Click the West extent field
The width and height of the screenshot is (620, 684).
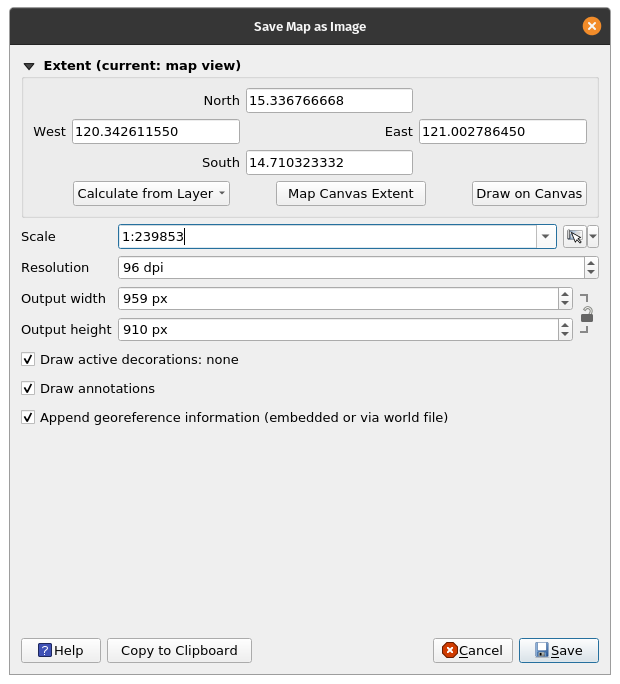pos(156,132)
